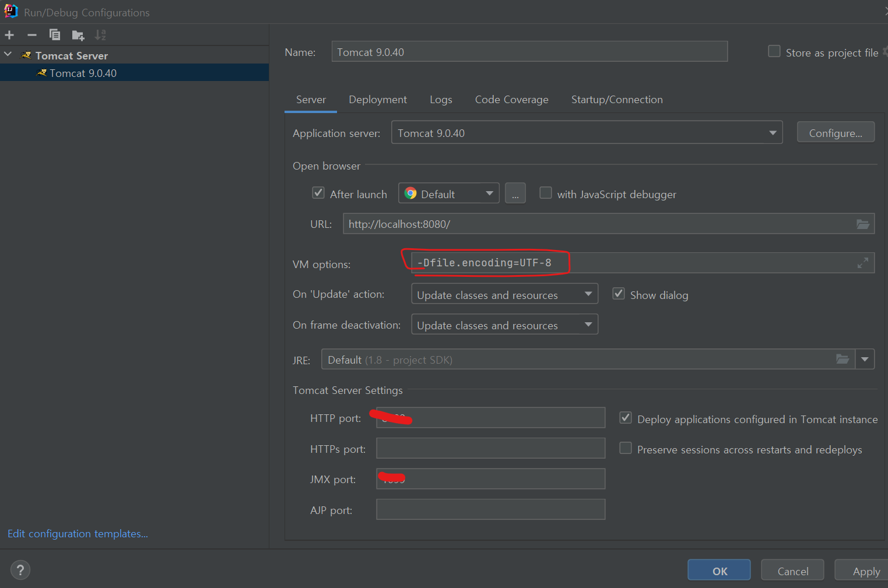Open the JRE dropdown arrow
888x588 pixels.
pyautogui.click(x=865, y=359)
